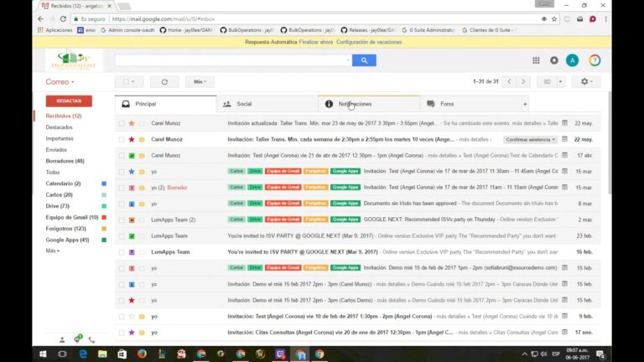Open the Destacados folder
The image size is (644, 362).
point(60,127)
